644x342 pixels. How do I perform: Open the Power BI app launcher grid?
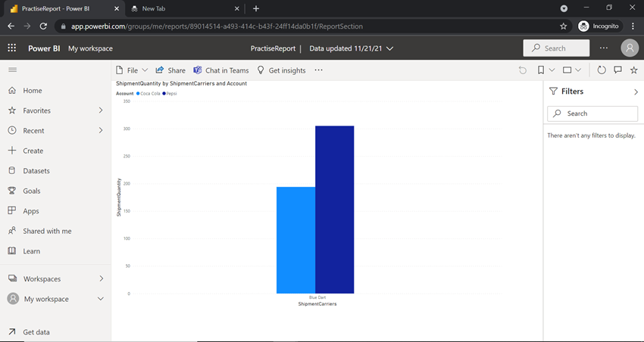pyautogui.click(x=12, y=48)
